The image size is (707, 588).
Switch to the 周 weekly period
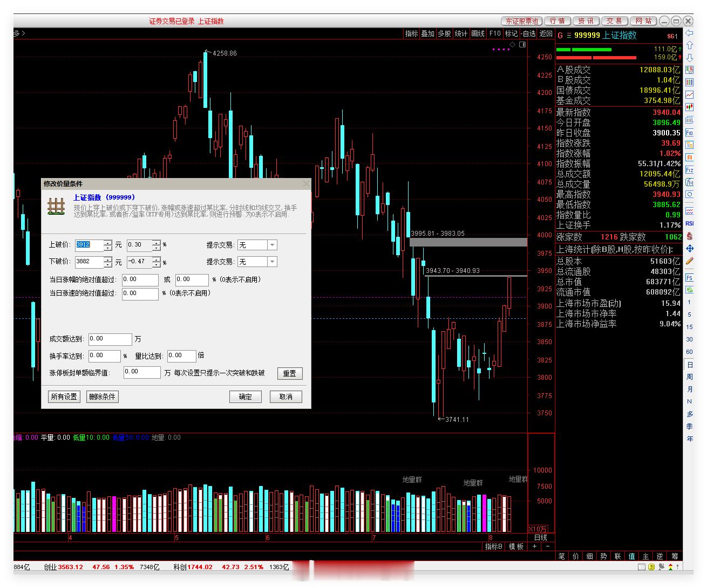click(689, 377)
